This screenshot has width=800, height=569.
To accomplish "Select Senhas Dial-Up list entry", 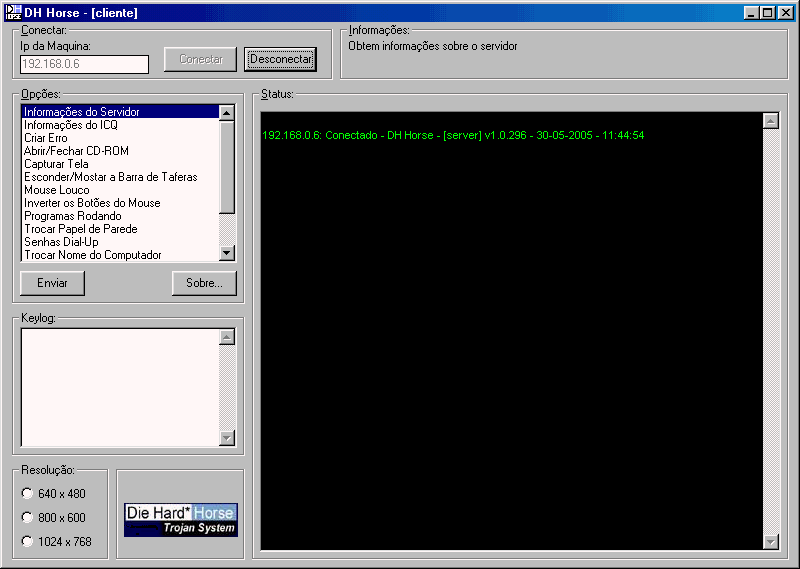I will click(x=61, y=242).
